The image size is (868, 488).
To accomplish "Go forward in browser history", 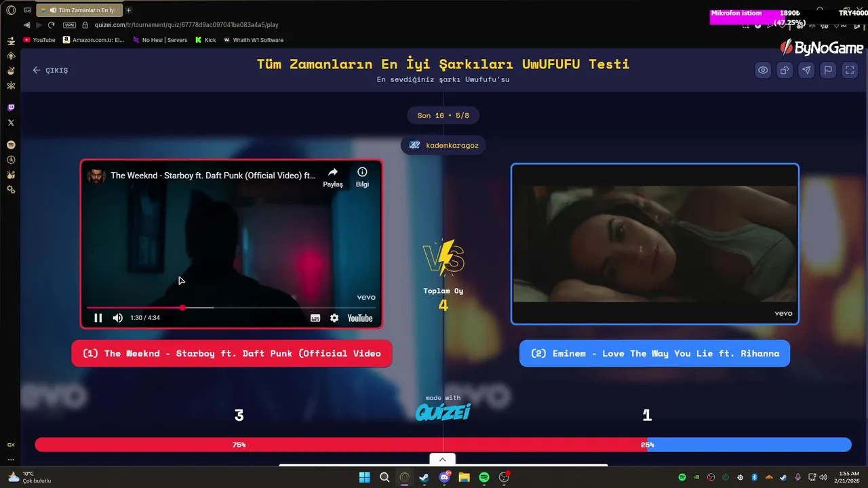I will pyautogui.click(x=39, y=25).
